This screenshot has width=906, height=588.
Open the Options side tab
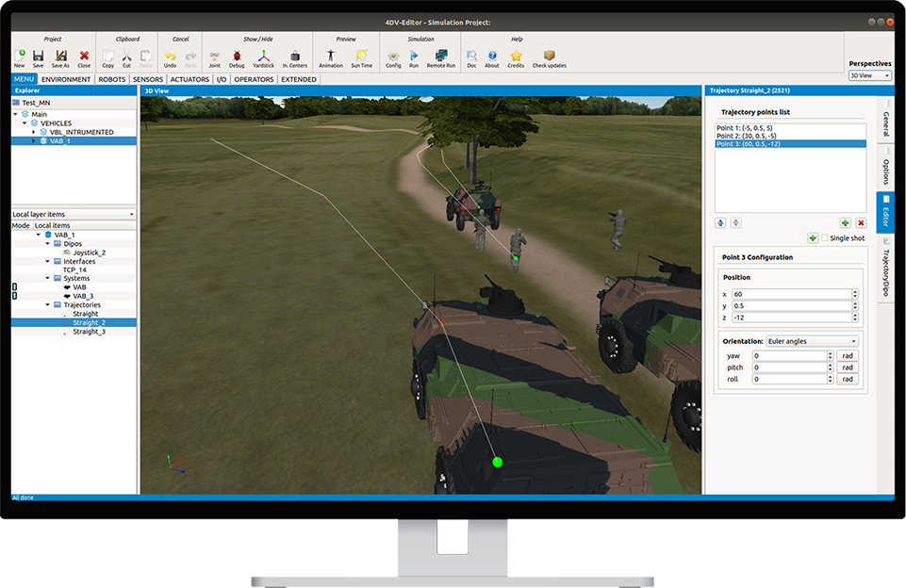885,171
